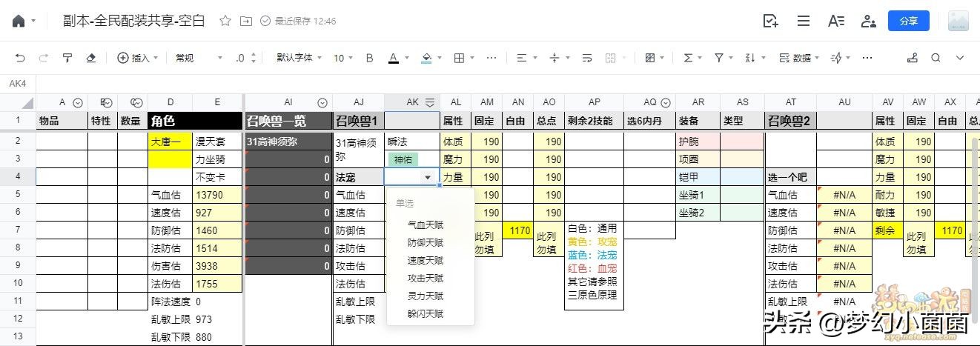The image size is (980, 346).
Task: Open the dropdown arrow beside the home icon
Action: click(x=33, y=21)
